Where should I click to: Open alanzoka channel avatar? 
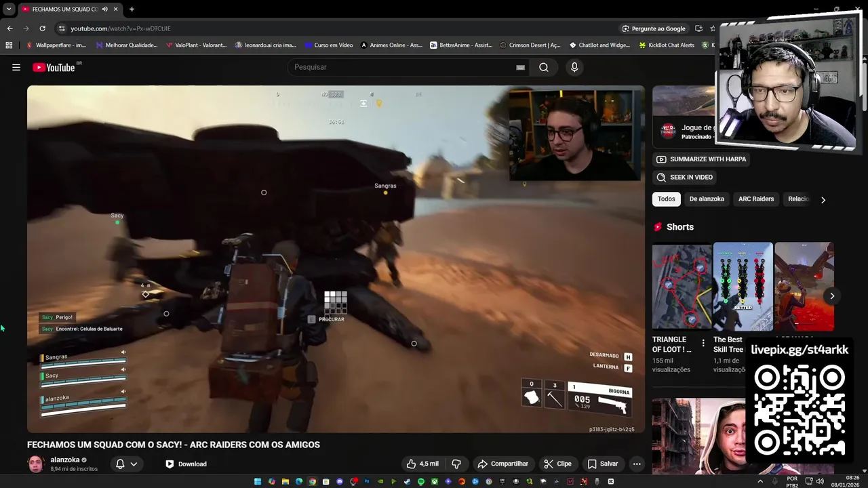(x=36, y=464)
